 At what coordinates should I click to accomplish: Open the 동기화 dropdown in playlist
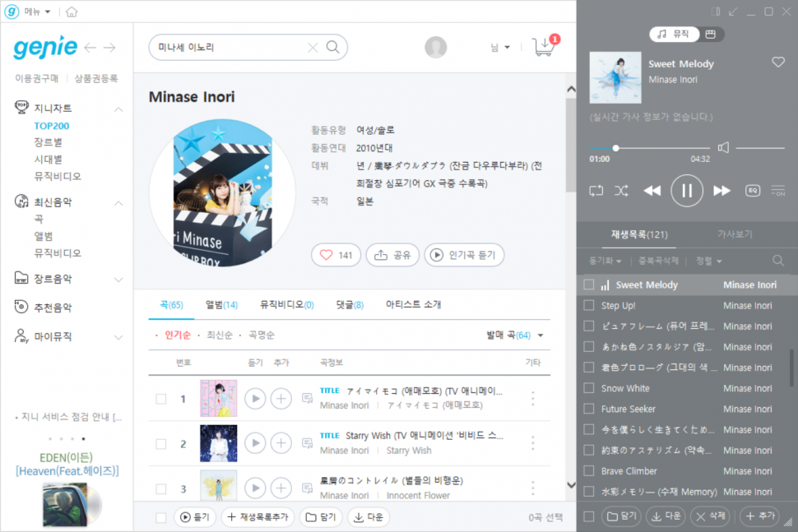pyautogui.click(x=605, y=261)
